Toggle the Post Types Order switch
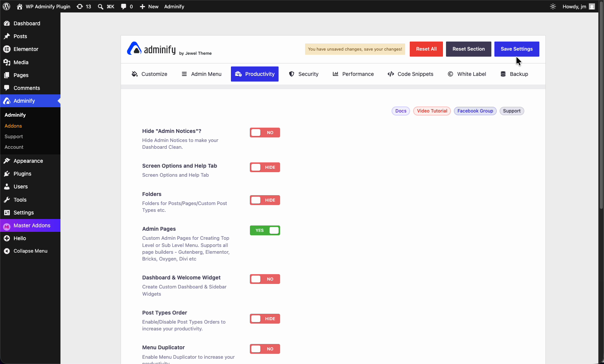 (x=265, y=319)
